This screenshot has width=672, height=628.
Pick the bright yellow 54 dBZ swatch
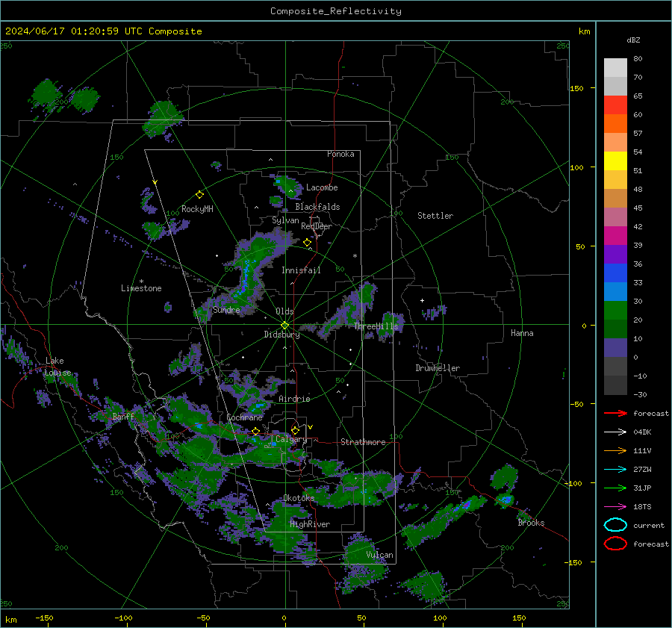[x=615, y=161]
